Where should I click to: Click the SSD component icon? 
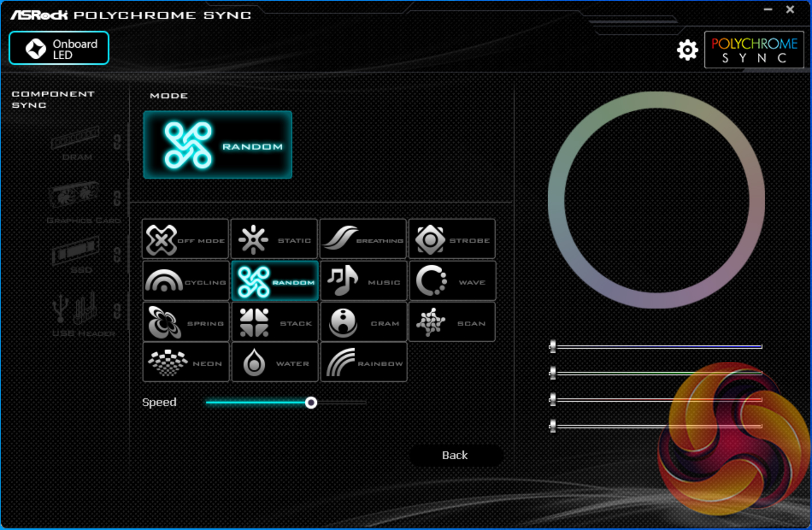[75, 251]
